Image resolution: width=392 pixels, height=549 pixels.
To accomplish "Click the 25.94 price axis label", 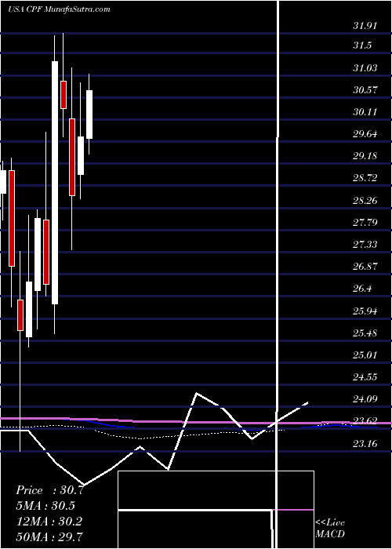I will (x=366, y=311).
